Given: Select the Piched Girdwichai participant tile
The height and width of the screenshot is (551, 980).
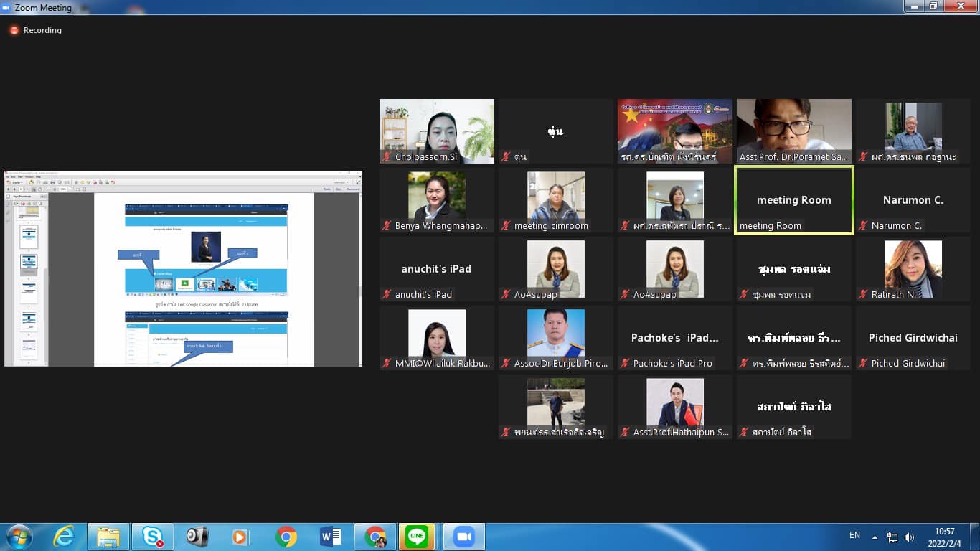Looking at the screenshot, I should [913, 338].
